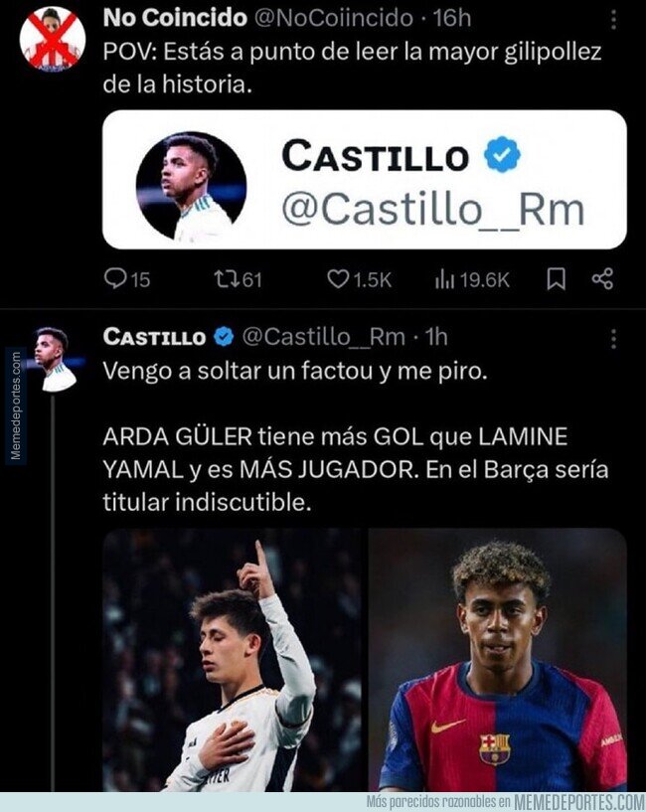The image size is (646, 812).
Task: Click the No Coincido profile avatar
Action: click(53, 38)
